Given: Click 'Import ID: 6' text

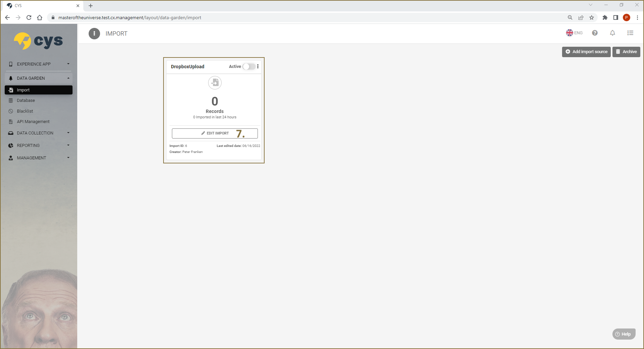Looking at the screenshot, I should click(178, 146).
